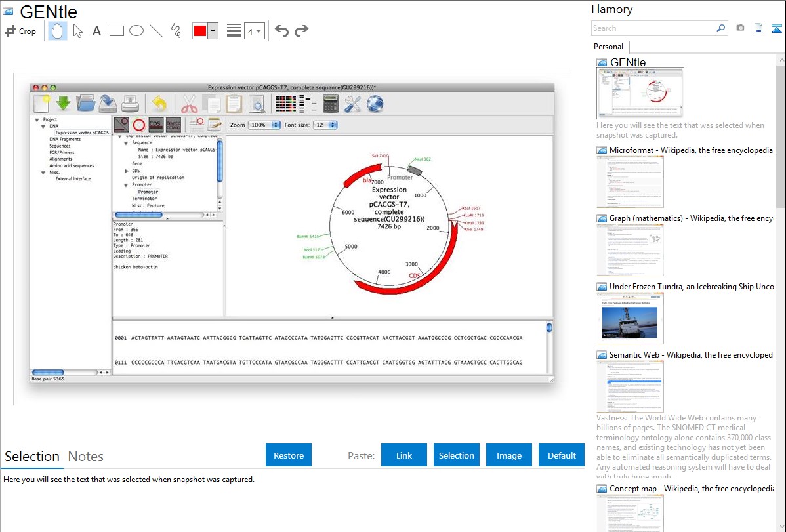Viewport: 786px width, 532px height.
Task: Activate the Crop tool
Action: point(20,31)
